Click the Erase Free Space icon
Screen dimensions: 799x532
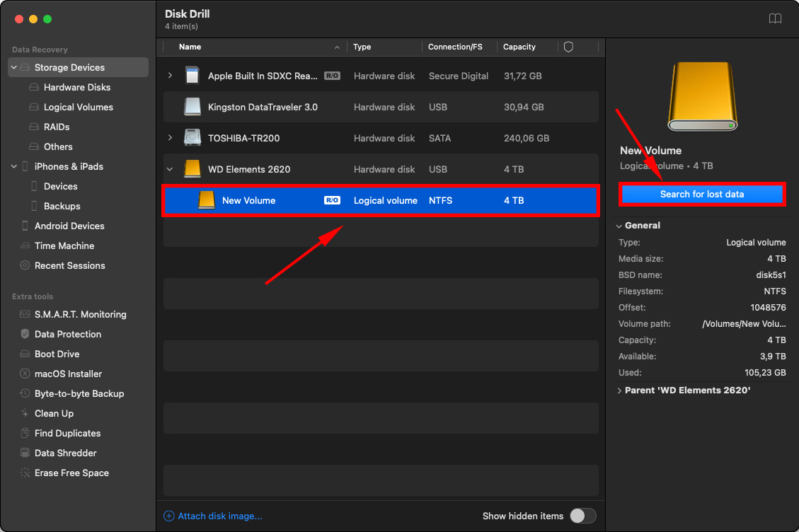coord(25,473)
